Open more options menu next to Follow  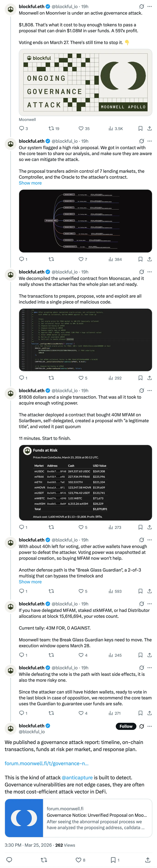point(150,726)
